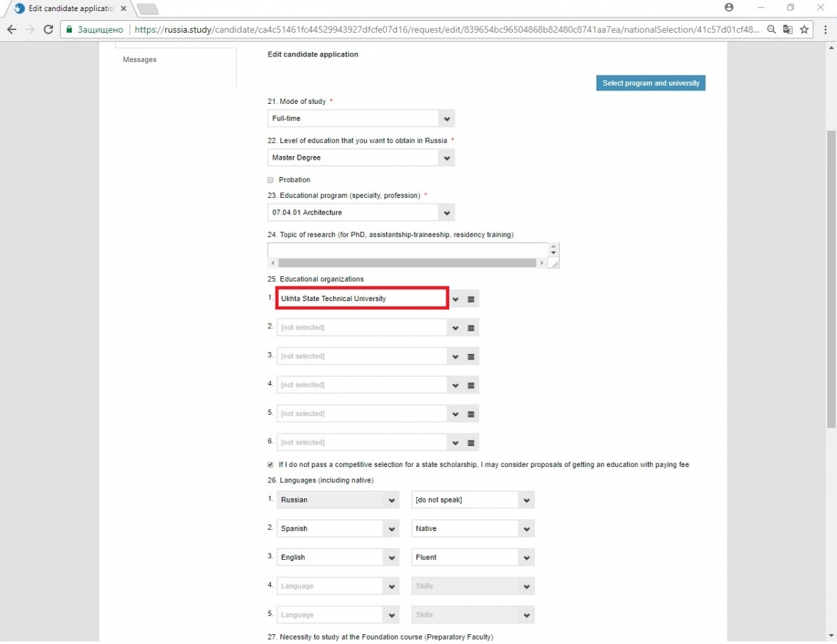
Task: Click the zoom magnifier icon in address bar
Action: [771, 30]
